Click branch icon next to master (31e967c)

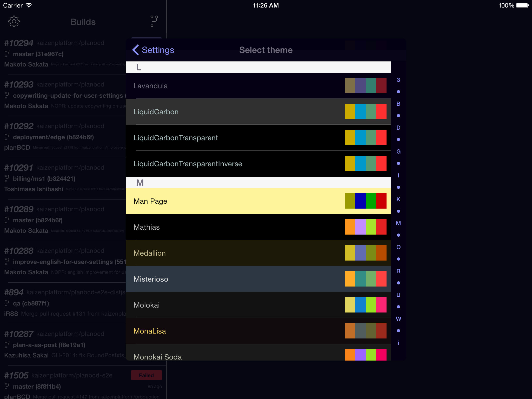(7, 54)
